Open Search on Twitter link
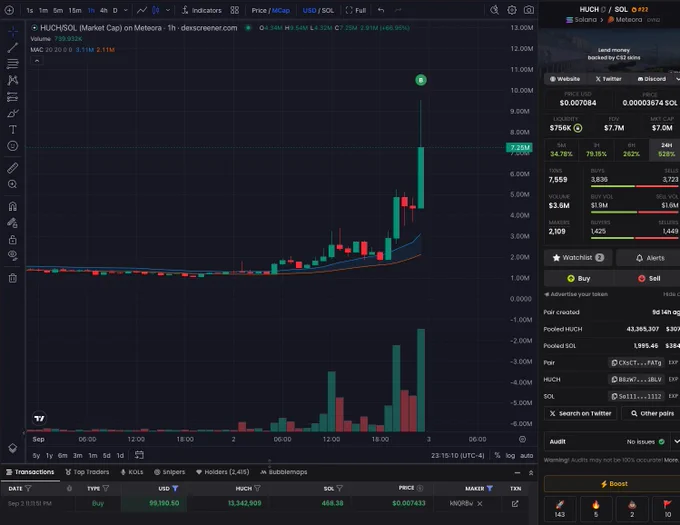 (580, 414)
